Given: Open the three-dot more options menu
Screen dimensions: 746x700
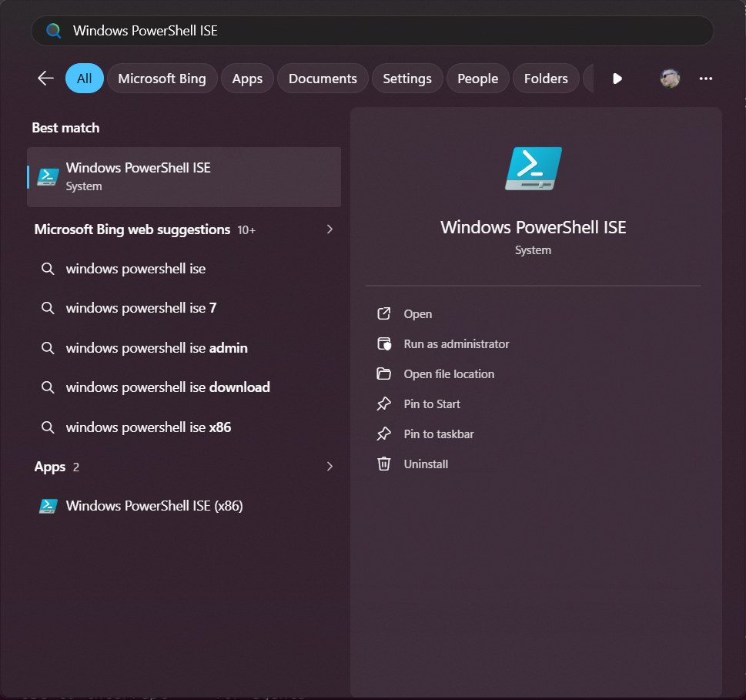Looking at the screenshot, I should pyautogui.click(x=705, y=79).
